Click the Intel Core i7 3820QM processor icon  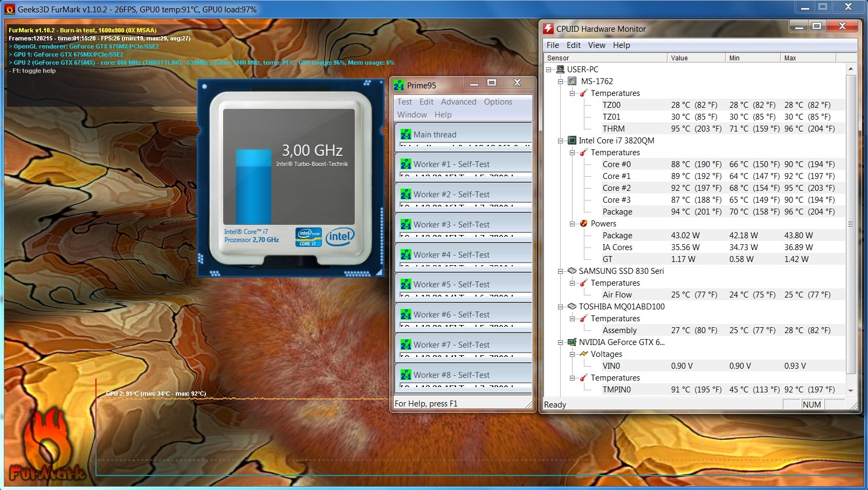(573, 140)
